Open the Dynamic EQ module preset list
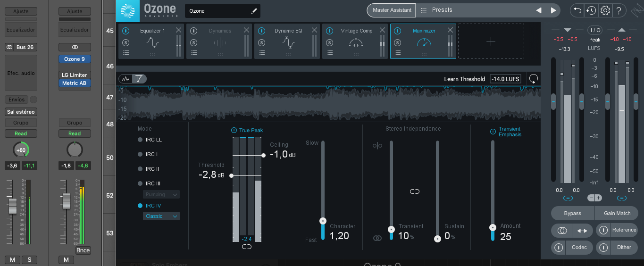Viewport: 644px width, 266px height. (x=261, y=53)
